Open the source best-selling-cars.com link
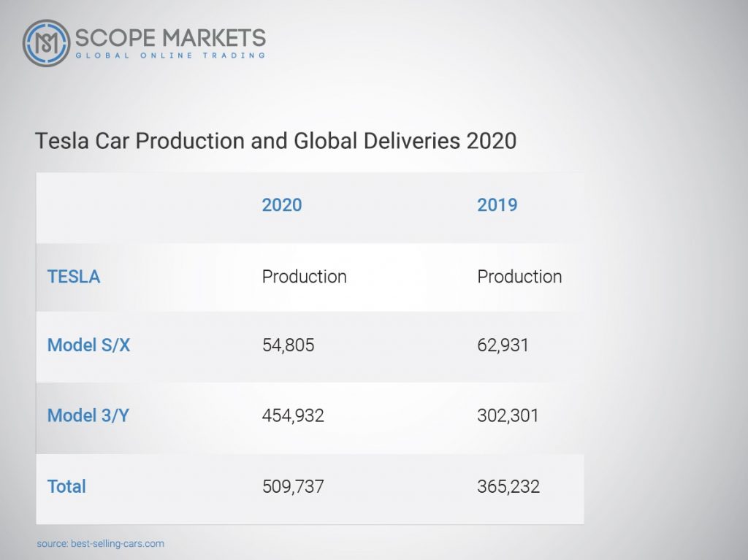The width and height of the screenshot is (748, 560). point(100,544)
